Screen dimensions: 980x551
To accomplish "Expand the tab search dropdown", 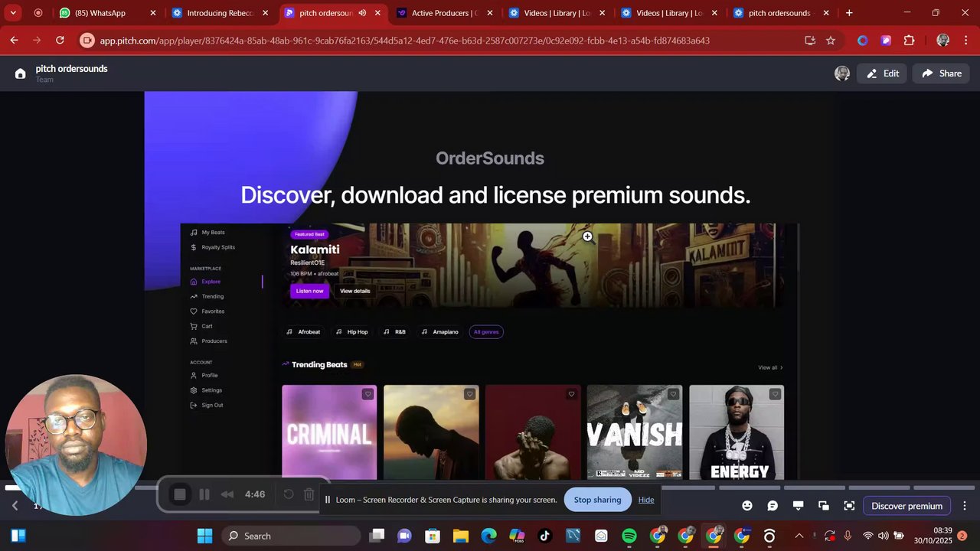I will [13, 13].
